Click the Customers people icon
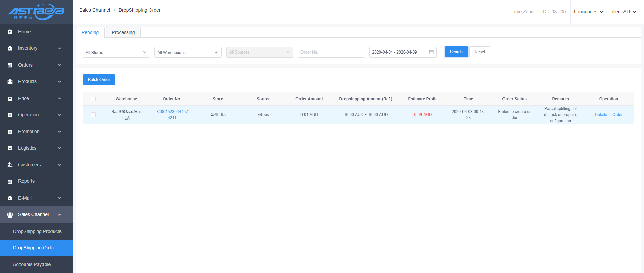The width and height of the screenshot is (644, 273). click(10, 165)
